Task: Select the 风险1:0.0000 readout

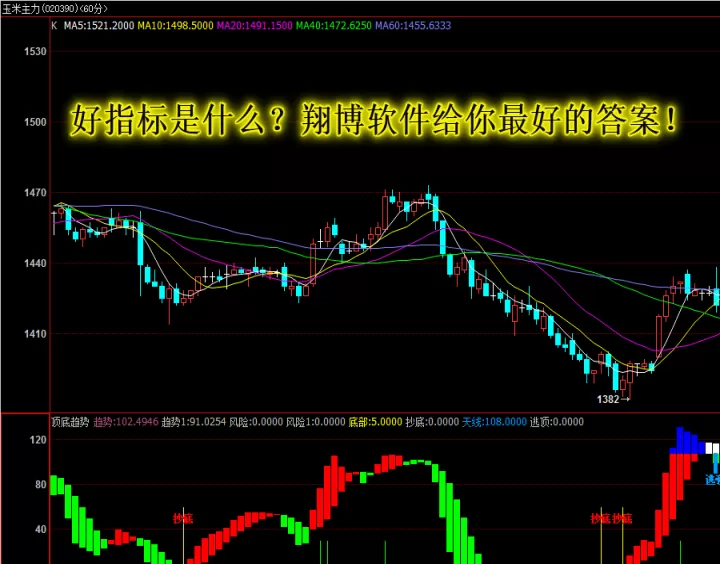Action: [315, 422]
